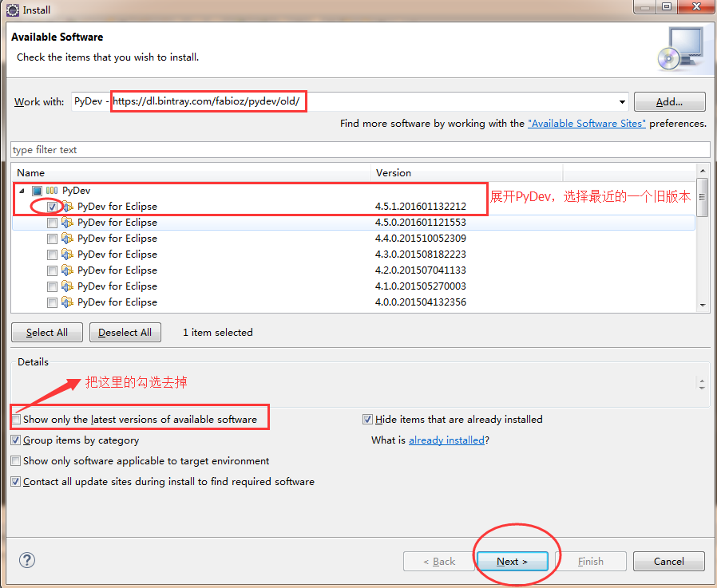
Task: Open help via the question mark icon
Action: 27,560
